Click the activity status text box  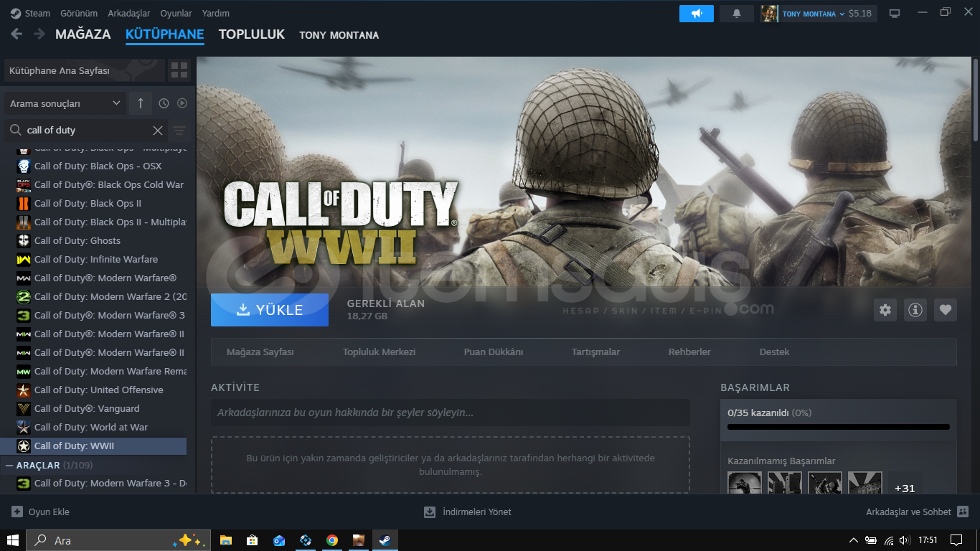point(451,413)
